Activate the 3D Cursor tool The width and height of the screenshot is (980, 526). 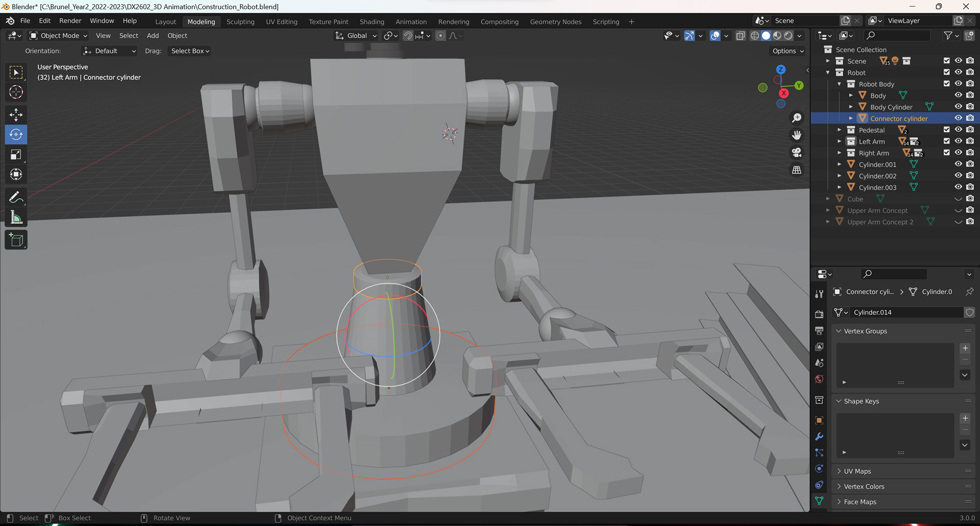[16, 92]
